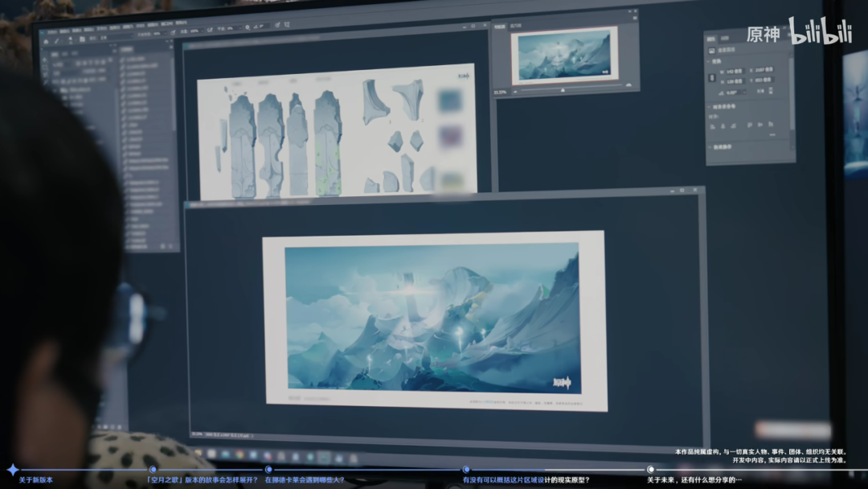Toggle pressure for opacity icon
This screenshot has width=868, height=489.
174,33
